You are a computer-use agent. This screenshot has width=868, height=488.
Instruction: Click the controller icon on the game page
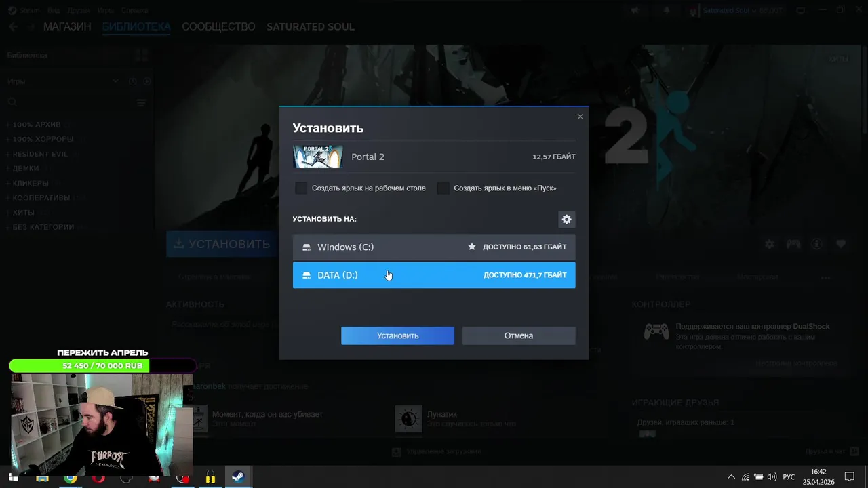[x=793, y=244]
